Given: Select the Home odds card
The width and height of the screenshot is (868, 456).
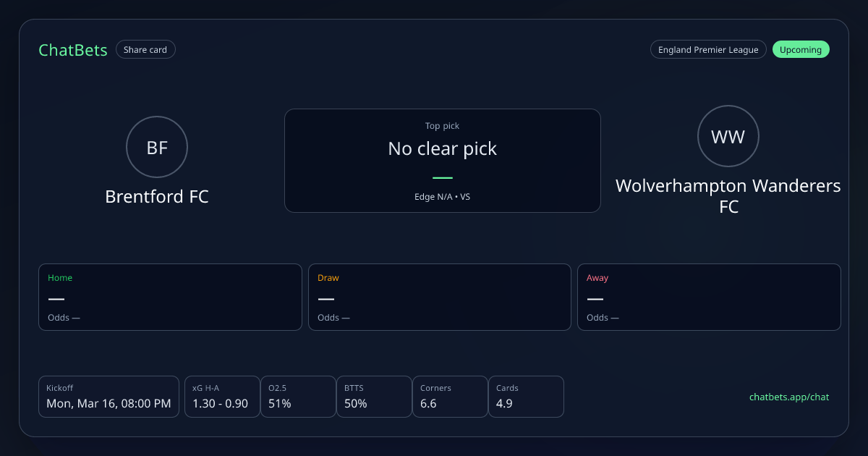Looking at the screenshot, I should (x=170, y=297).
